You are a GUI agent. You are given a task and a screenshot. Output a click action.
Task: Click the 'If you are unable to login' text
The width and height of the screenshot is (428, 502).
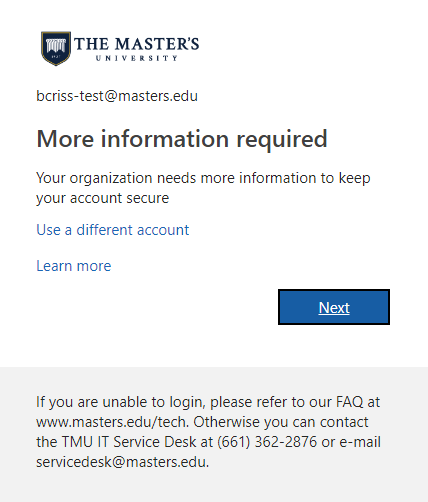coord(120,402)
